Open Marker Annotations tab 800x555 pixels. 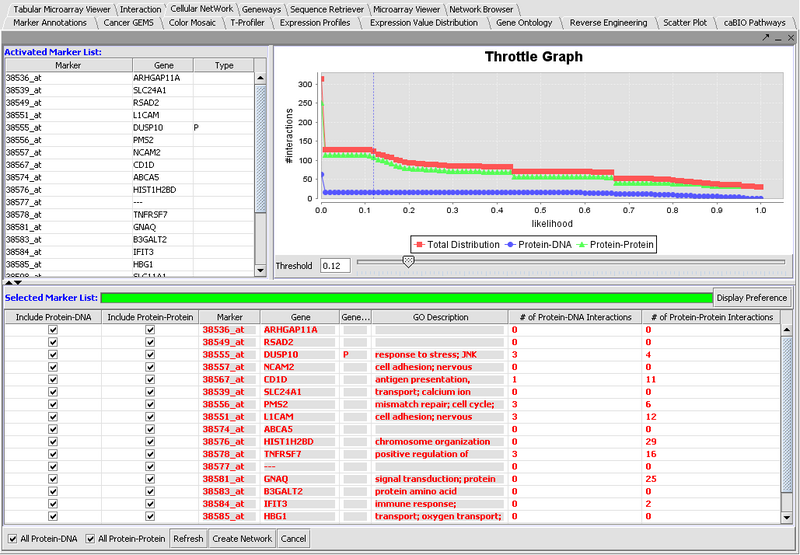pyautogui.click(x=50, y=23)
